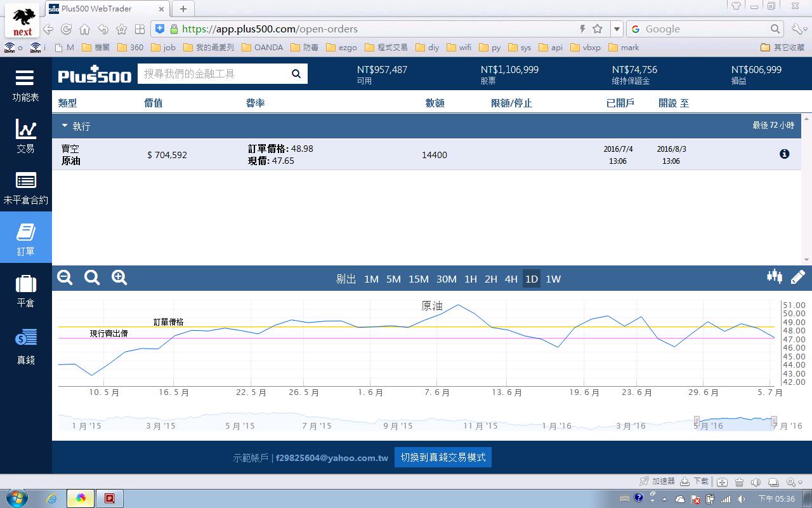Click the lightning speed mode icon
812x508 pixels.
(x=582, y=29)
